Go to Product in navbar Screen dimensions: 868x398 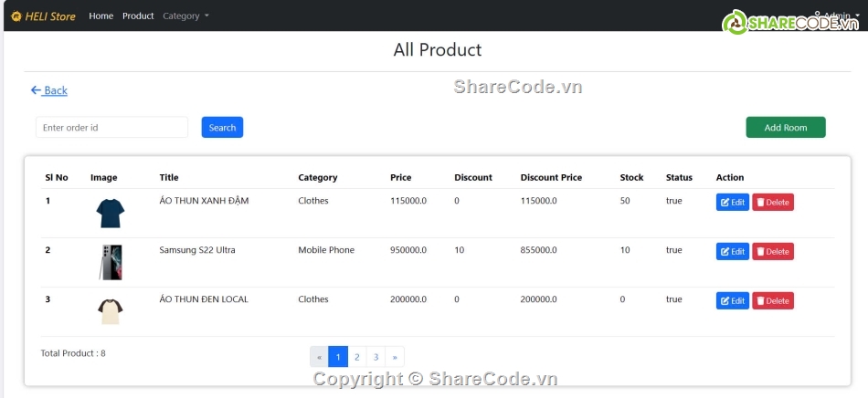[138, 16]
